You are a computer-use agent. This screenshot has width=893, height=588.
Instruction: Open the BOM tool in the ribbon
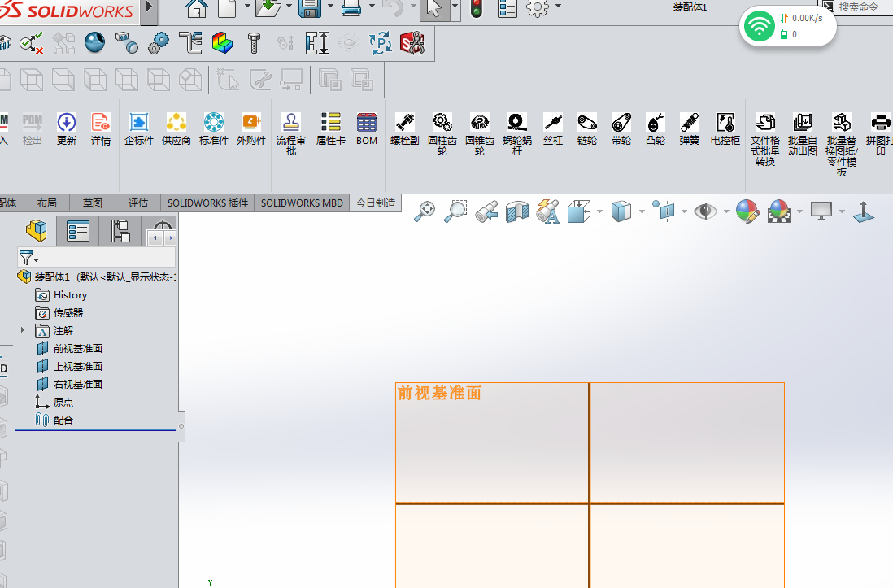pos(366,130)
